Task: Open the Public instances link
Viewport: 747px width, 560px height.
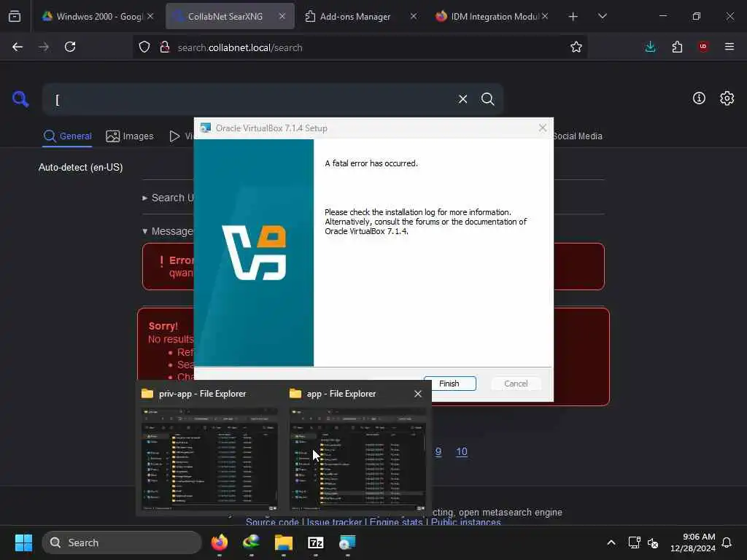Action: coord(466,522)
